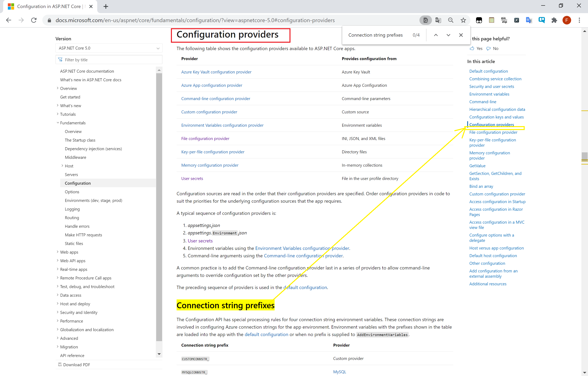The width and height of the screenshot is (588, 376).
Task: Open the GitZip extension
Action: click(x=504, y=20)
